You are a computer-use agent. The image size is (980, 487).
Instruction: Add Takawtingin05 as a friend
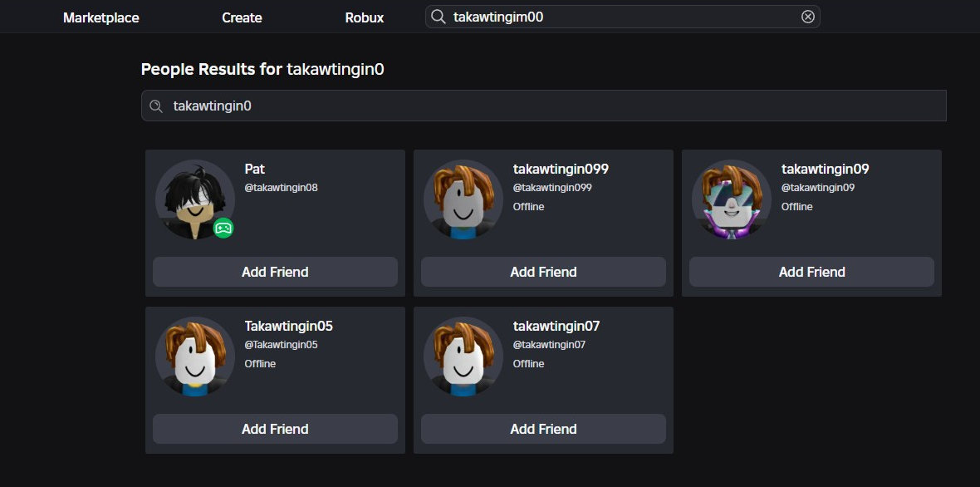275,429
